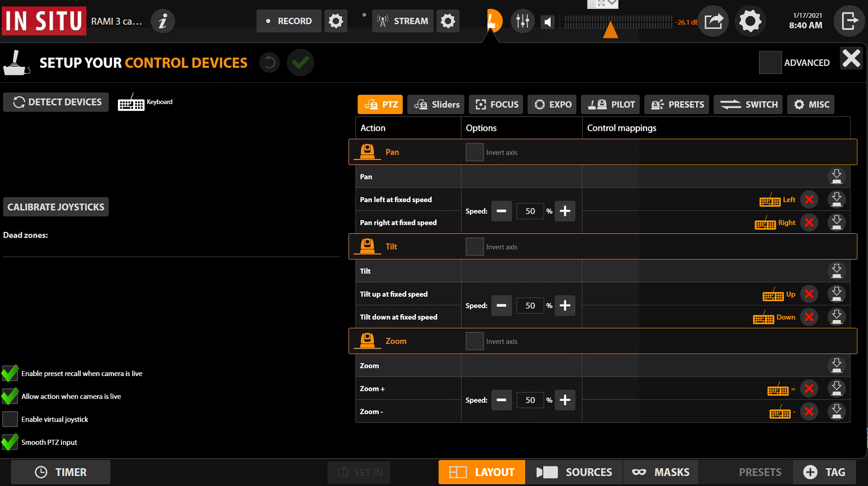Screen dimensions: 868x486
Task: Expand the top panel chevron
Action: tap(612, 3)
